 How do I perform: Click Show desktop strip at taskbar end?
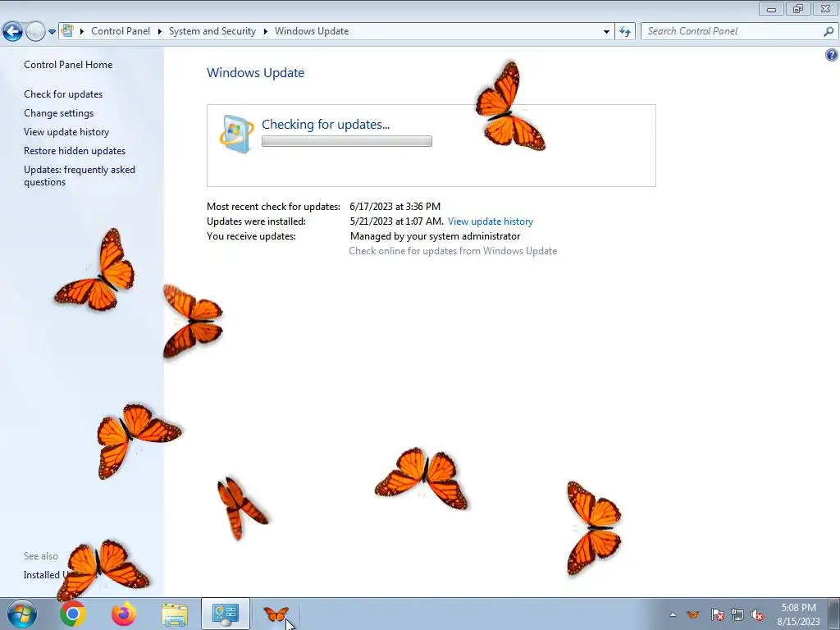coord(833,614)
